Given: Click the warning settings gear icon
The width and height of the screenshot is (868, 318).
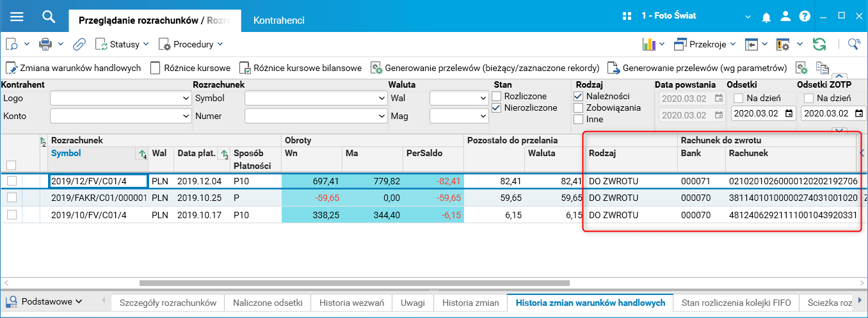Looking at the screenshot, I should click(783, 44).
